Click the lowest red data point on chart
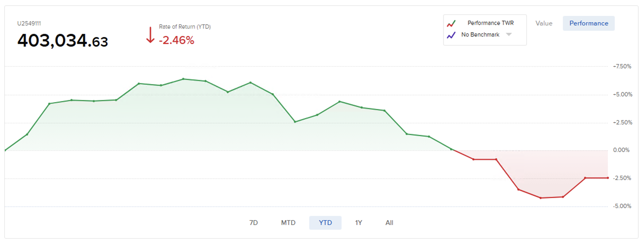This screenshot has height=243, width=644. (540, 198)
